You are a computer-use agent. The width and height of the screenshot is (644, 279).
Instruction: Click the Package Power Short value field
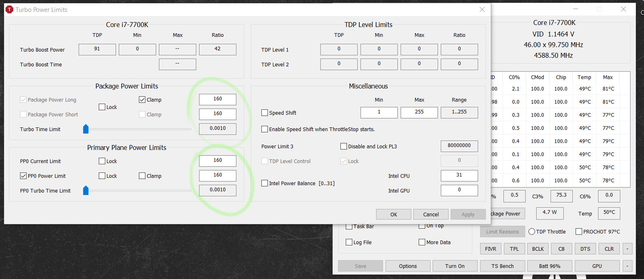coord(218,114)
